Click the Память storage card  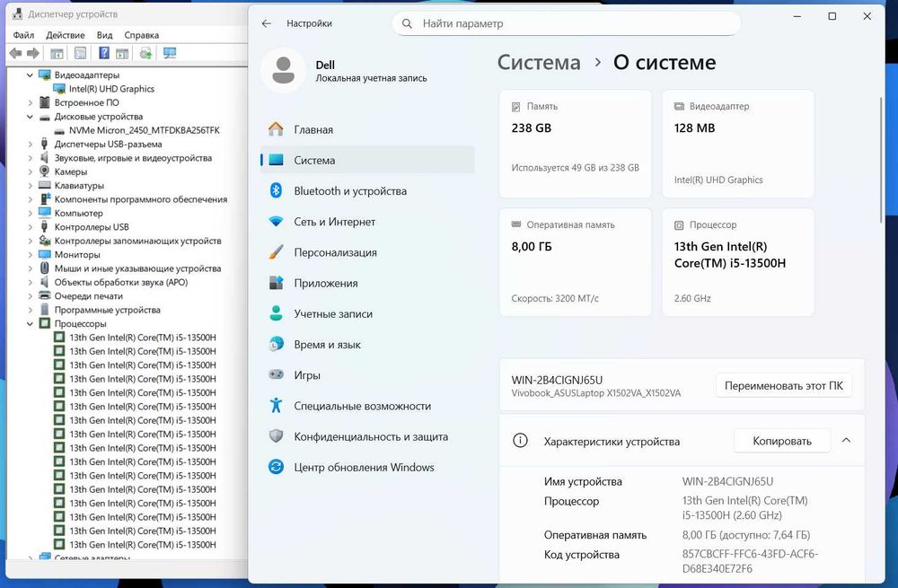tap(575, 144)
